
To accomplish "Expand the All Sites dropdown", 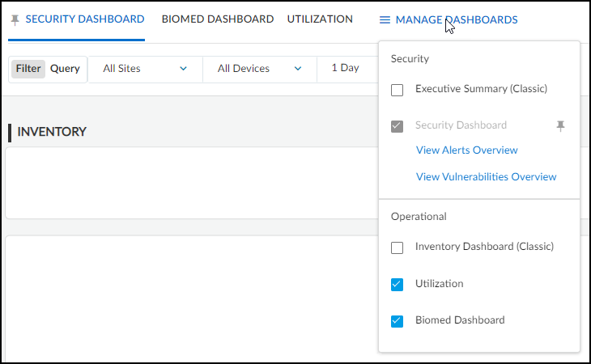I will pos(145,69).
